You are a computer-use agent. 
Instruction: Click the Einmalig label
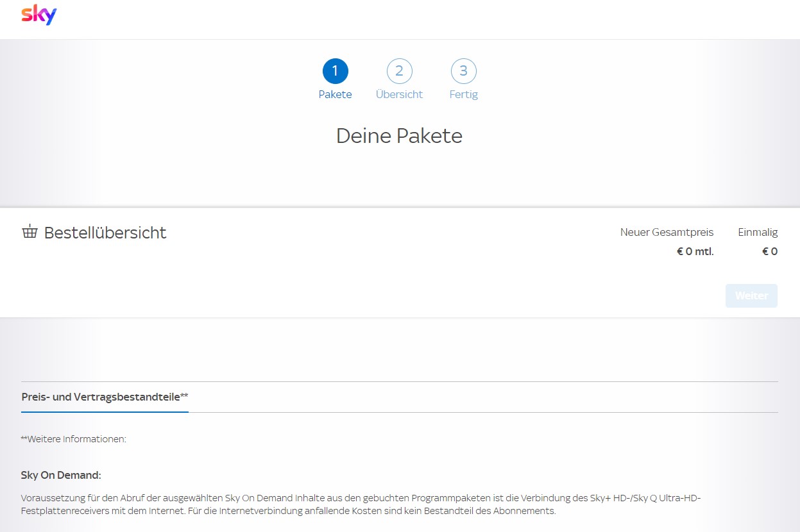758,232
